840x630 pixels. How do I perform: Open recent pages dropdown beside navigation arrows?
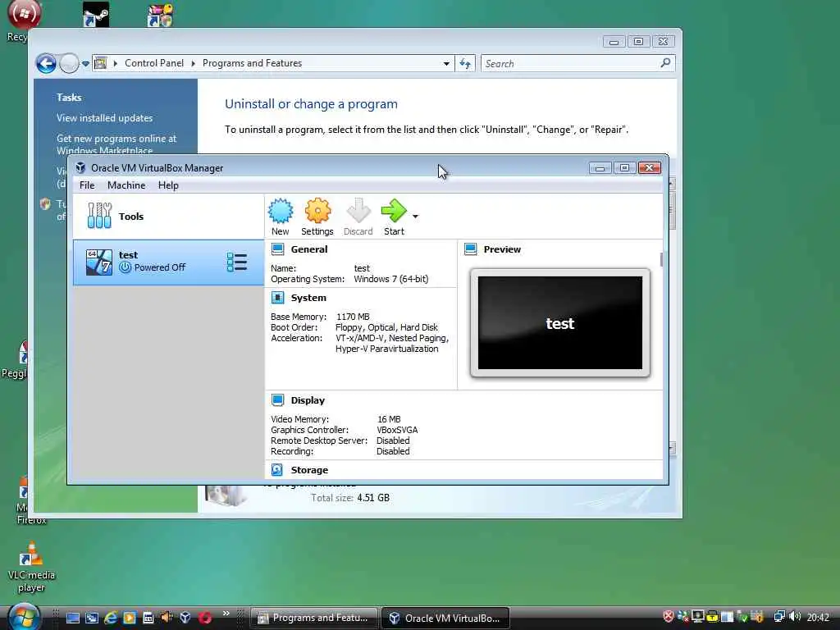click(x=85, y=64)
